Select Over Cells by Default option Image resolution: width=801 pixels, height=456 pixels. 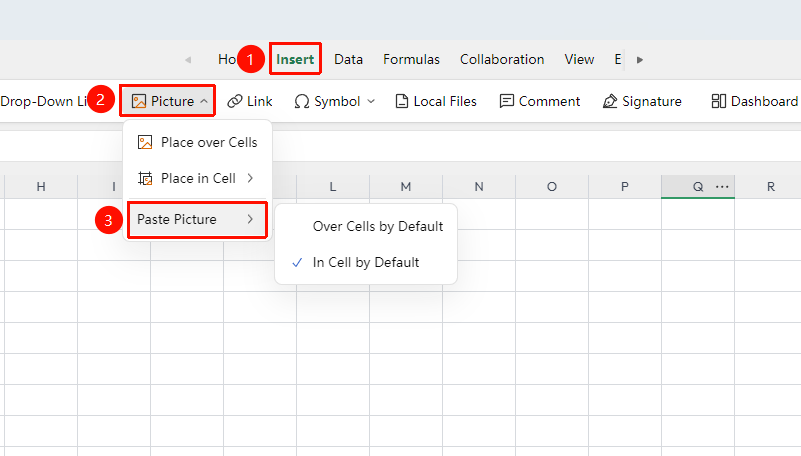click(x=378, y=226)
